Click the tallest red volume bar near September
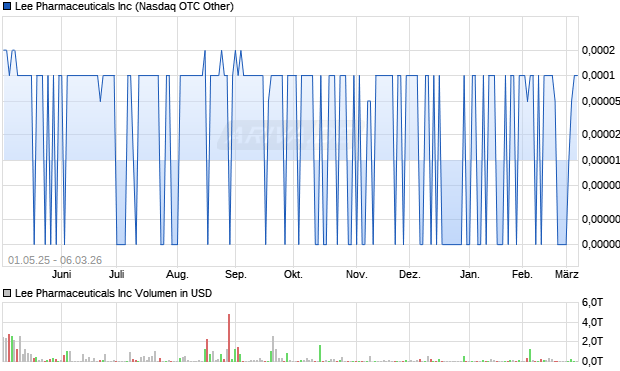 tap(229, 338)
